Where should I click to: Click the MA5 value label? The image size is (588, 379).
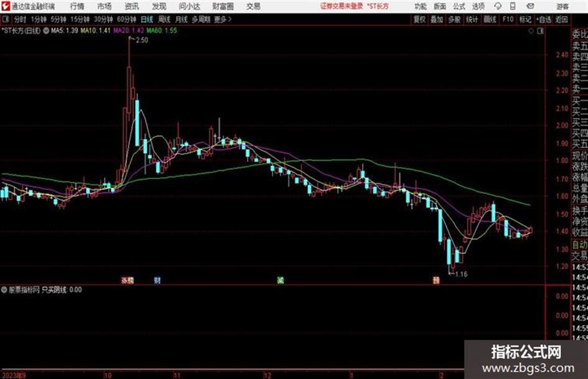click(64, 30)
